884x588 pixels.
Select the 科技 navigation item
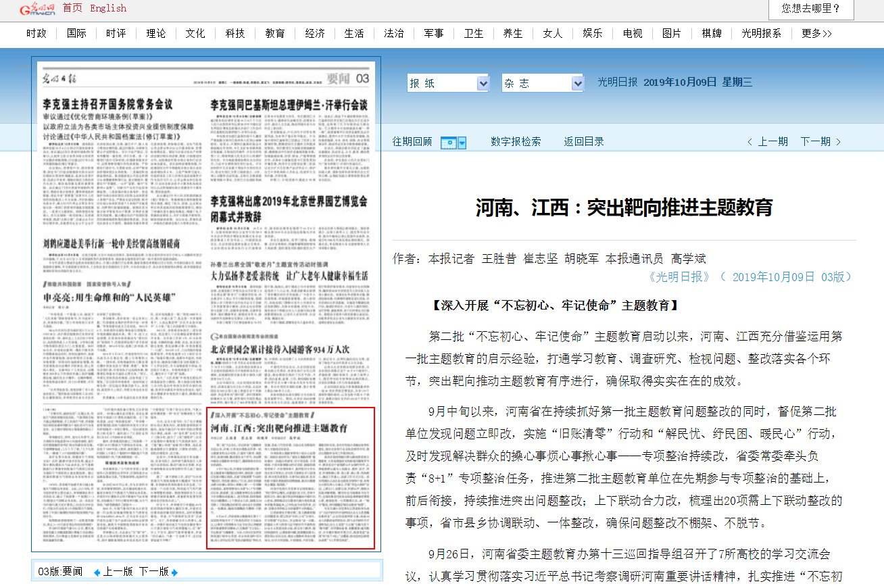click(235, 33)
